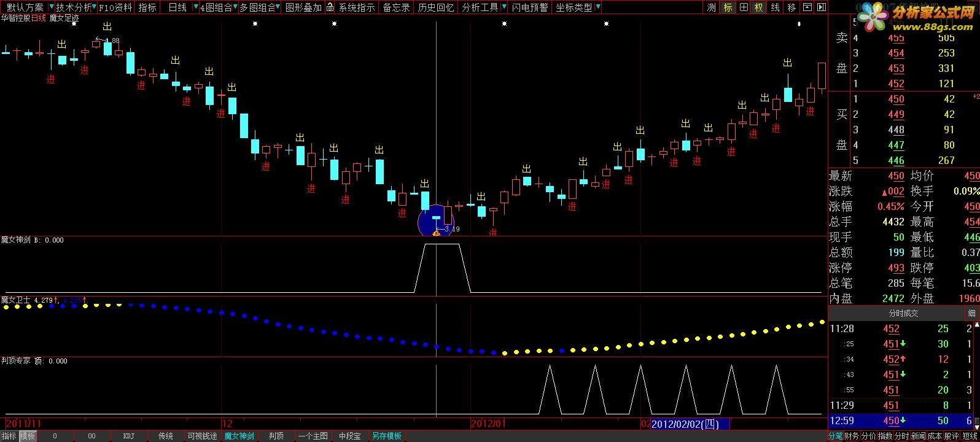This screenshot has height=442, width=980.
Task: Select the 判顶 template tab
Action: pyautogui.click(x=276, y=436)
